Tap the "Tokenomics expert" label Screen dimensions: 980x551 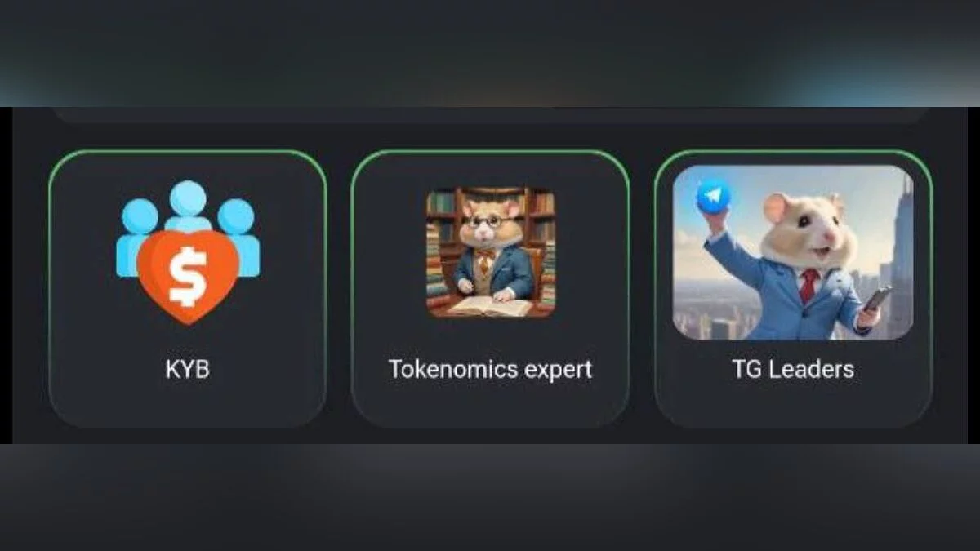click(x=490, y=369)
